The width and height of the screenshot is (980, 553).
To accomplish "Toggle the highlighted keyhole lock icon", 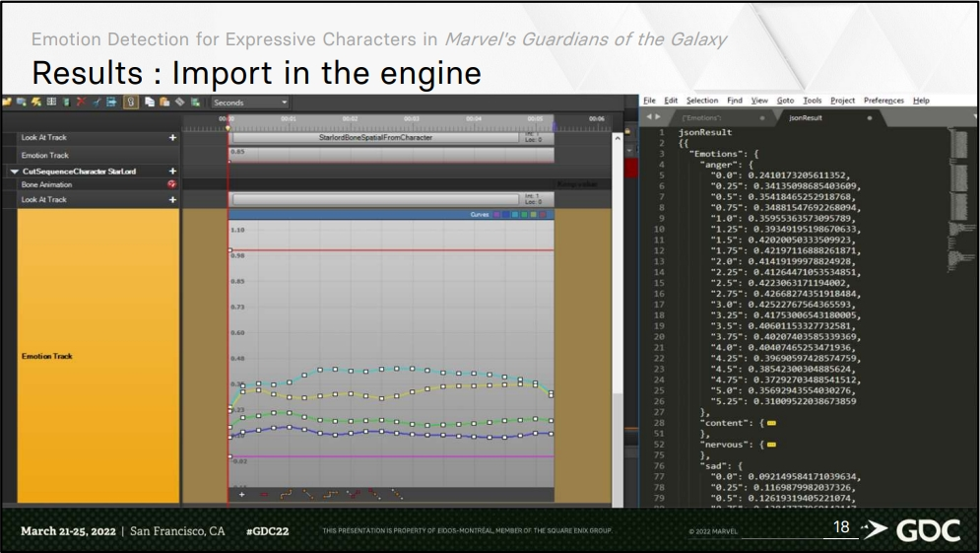I will [x=131, y=102].
